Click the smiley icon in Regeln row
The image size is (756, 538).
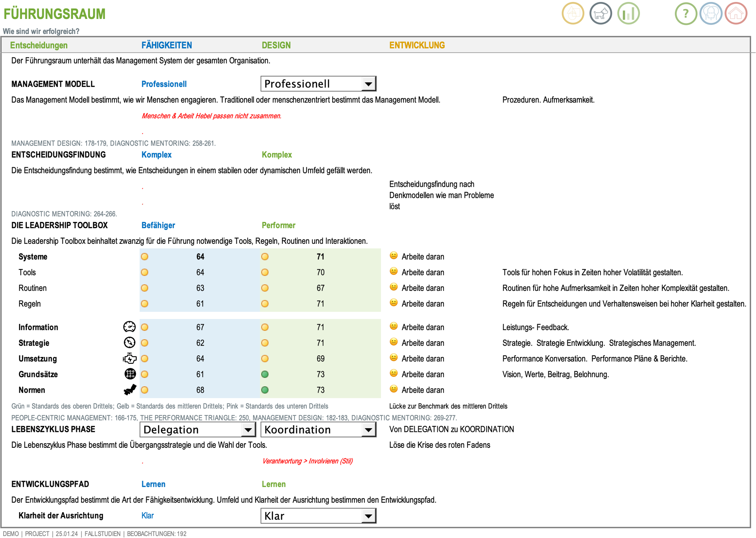[393, 303]
